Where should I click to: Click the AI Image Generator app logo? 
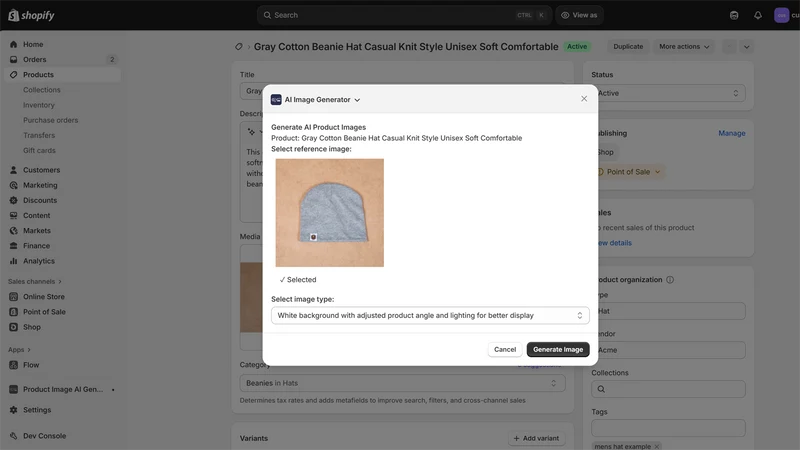pyautogui.click(x=276, y=99)
